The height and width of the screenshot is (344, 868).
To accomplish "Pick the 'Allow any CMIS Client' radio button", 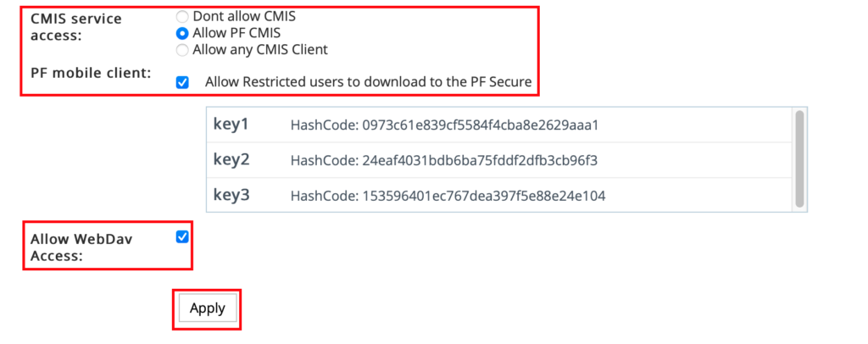I will [x=181, y=50].
